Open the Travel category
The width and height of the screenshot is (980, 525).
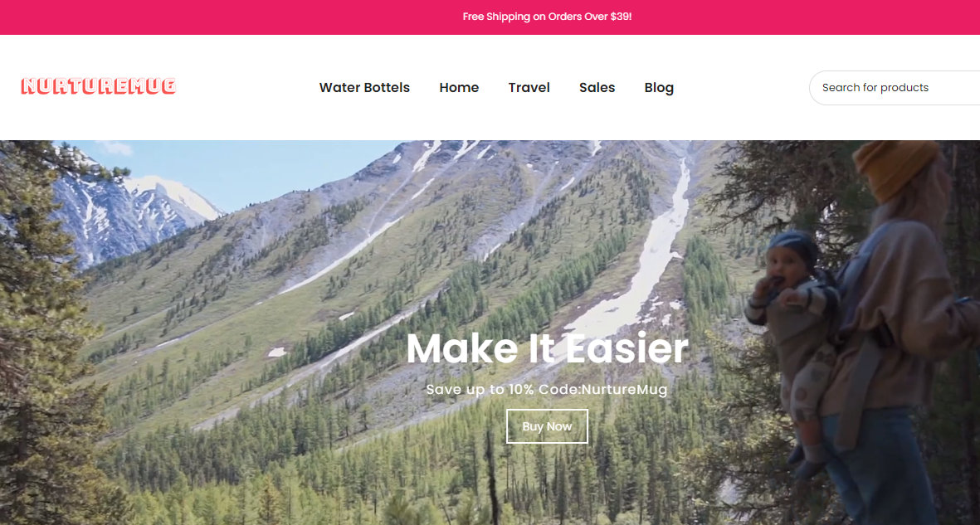[x=529, y=88]
